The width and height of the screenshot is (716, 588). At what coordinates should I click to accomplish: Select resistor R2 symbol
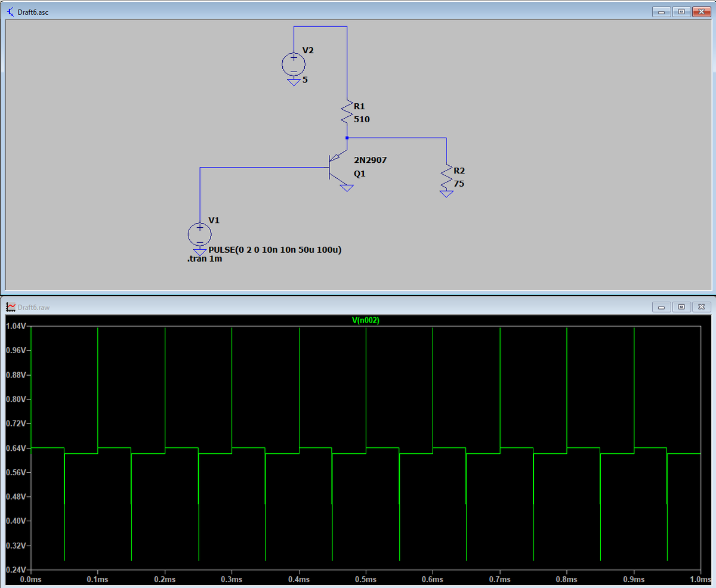tap(446, 177)
